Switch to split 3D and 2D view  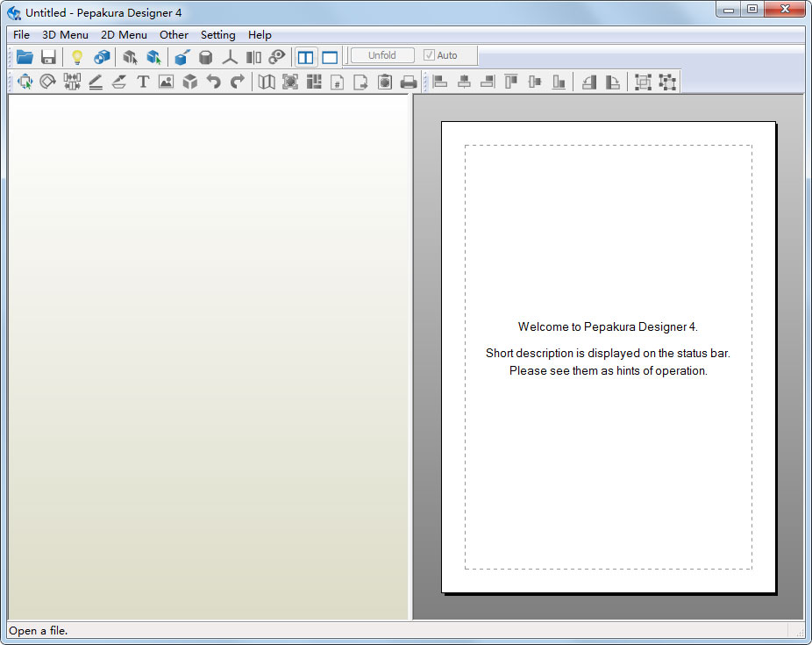click(306, 57)
